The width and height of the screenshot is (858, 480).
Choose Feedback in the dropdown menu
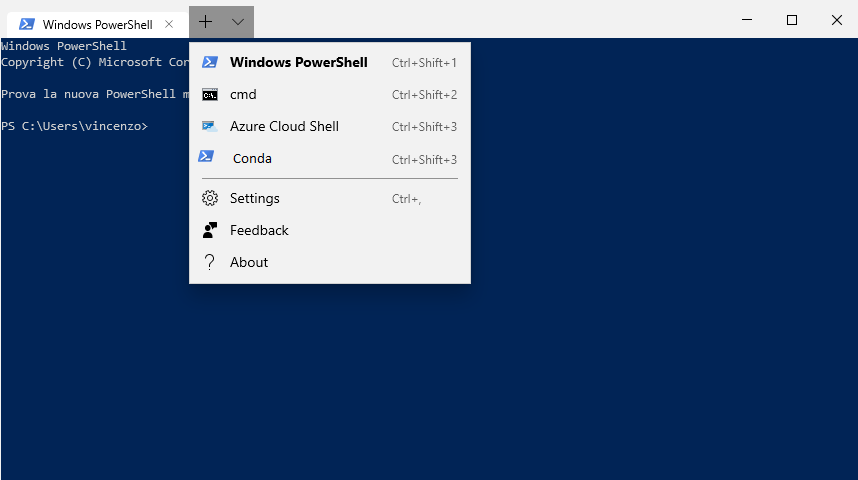point(329,230)
